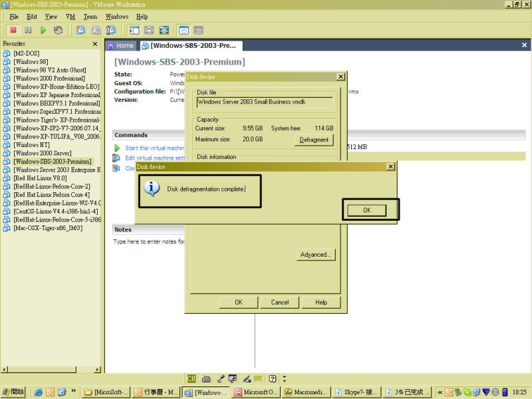
Task: Click the Advanced... button
Action: [315, 255]
